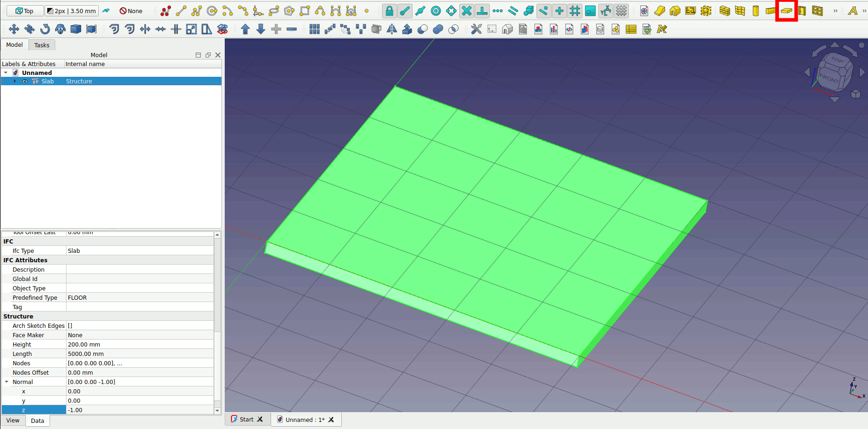Select the Draft Polygon tool
The width and height of the screenshot is (868, 429).
[289, 11]
